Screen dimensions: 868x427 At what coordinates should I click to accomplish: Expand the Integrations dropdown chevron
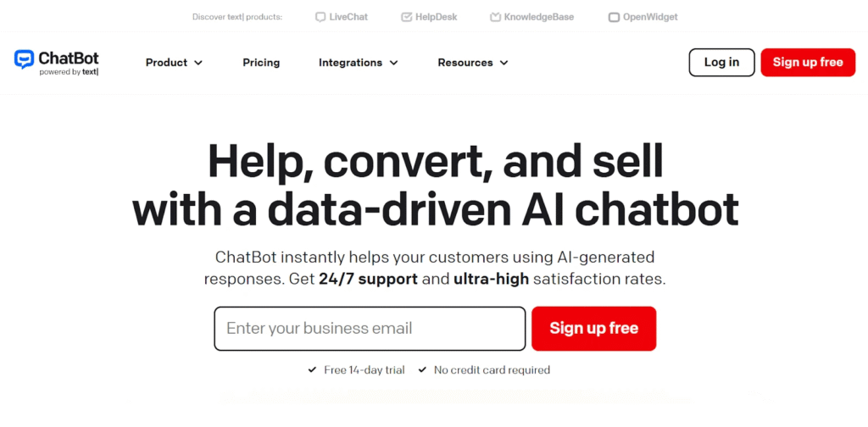coord(393,63)
